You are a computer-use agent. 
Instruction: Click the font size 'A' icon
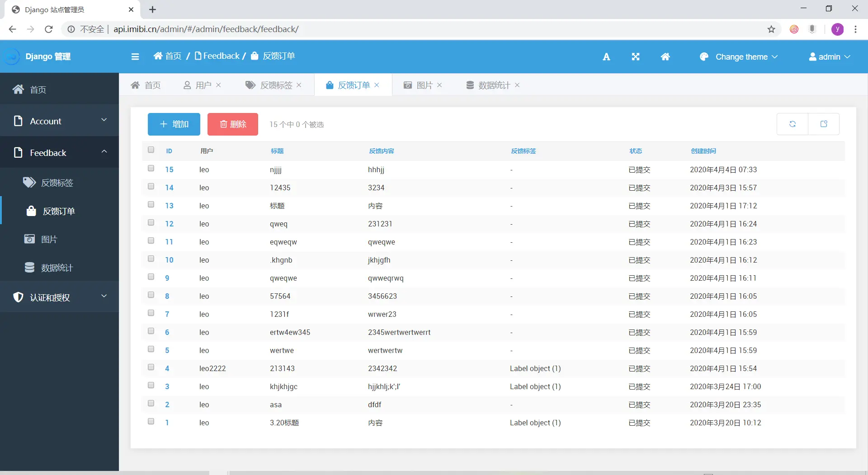606,57
